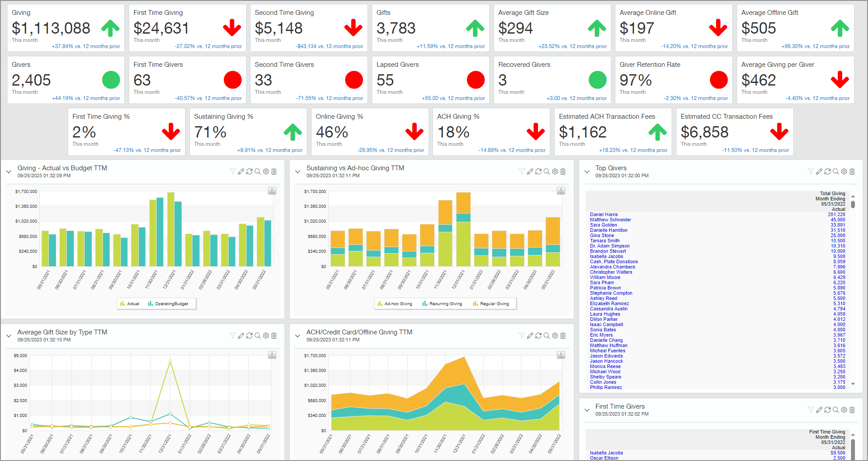Hide the Recurring Giving legend series
Image resolution: width=868 pixels, height=461 pixels.
pyautogui.click(x=442, y=304)
